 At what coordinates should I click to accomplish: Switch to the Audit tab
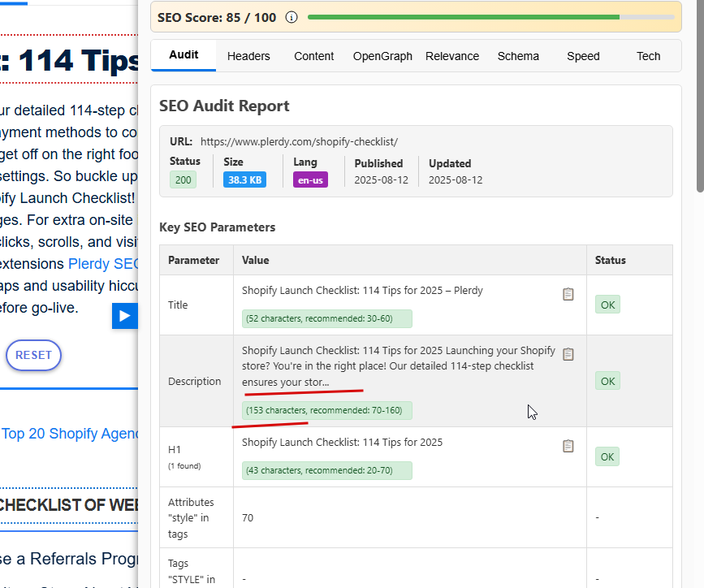point(184,54)
